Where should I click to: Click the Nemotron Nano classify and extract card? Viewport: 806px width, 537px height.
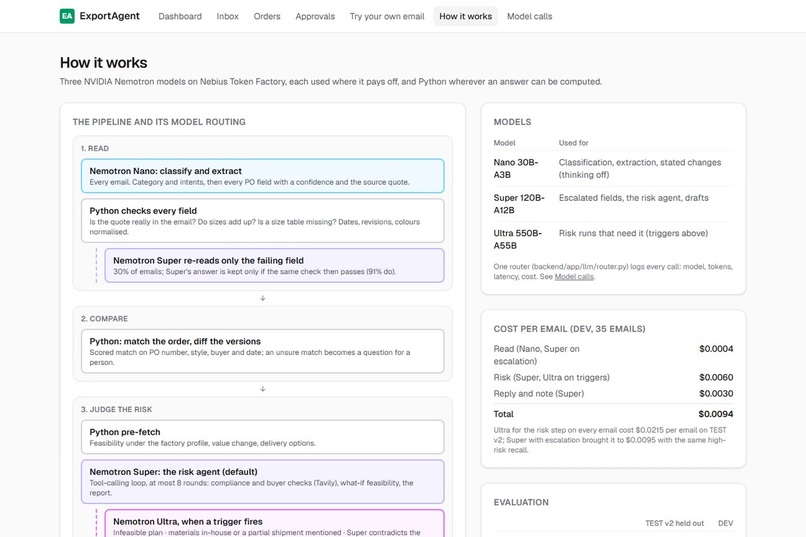point(263,176)
